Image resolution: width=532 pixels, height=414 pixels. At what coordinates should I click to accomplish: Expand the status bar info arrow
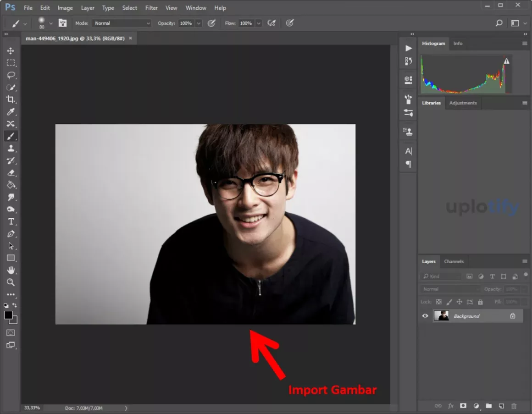tap(126, 408)
